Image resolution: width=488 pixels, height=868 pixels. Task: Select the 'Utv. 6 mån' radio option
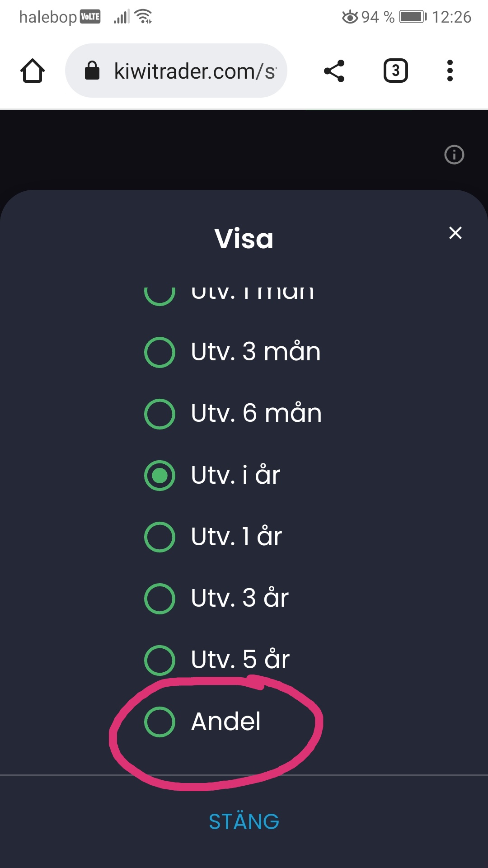click(160, 414)
